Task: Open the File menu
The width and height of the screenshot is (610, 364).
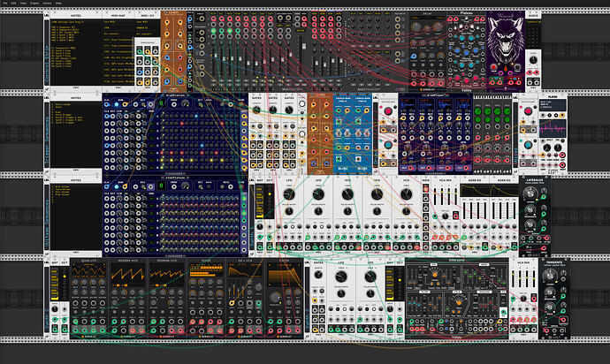Action: 5,3
